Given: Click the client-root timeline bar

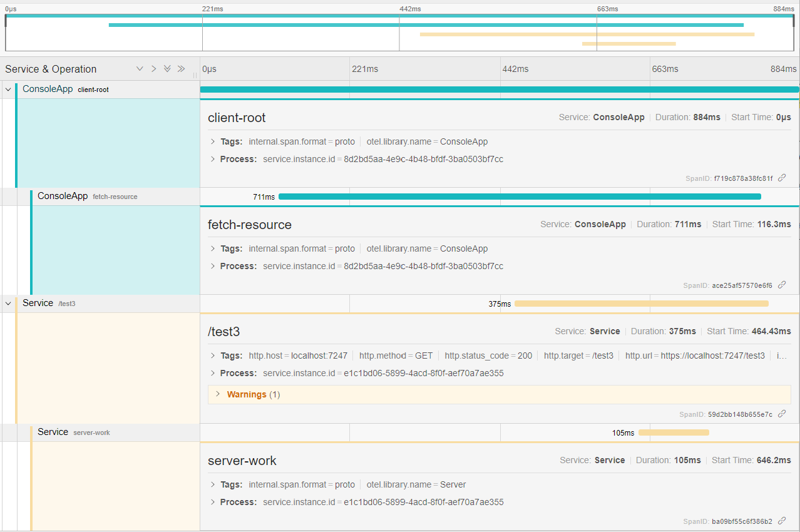Looking at the screenshot, I should click(x=500, y=90).
